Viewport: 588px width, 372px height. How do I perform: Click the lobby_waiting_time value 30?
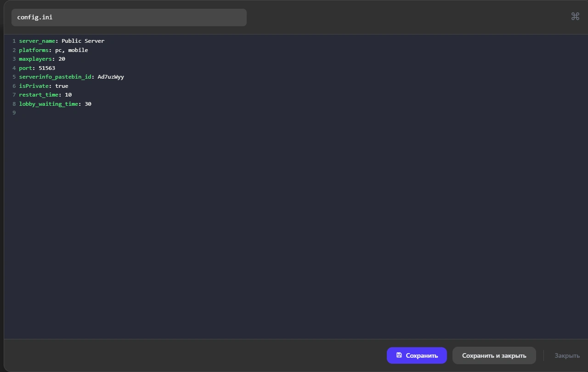pyautogui.click(x=88, y=104)
